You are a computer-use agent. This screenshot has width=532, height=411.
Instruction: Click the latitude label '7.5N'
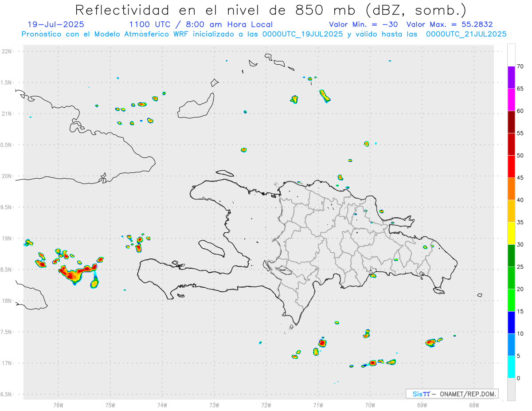point(7,332)
